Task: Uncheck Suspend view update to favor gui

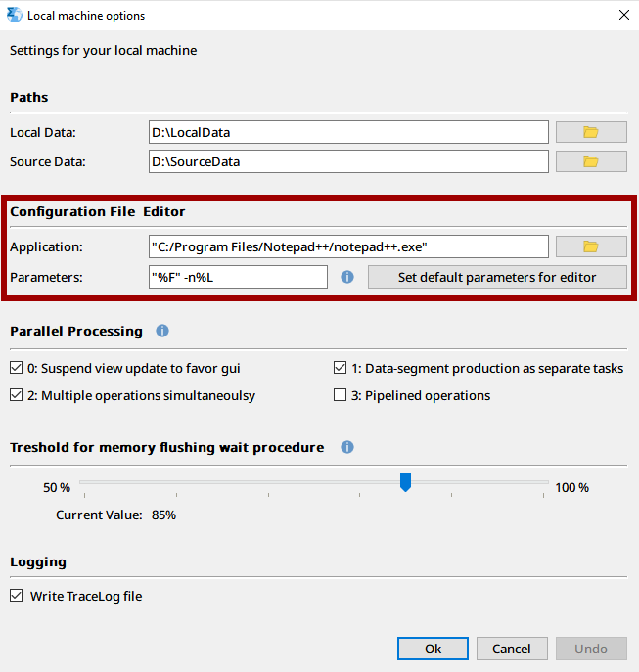Action: coord(17,368)
